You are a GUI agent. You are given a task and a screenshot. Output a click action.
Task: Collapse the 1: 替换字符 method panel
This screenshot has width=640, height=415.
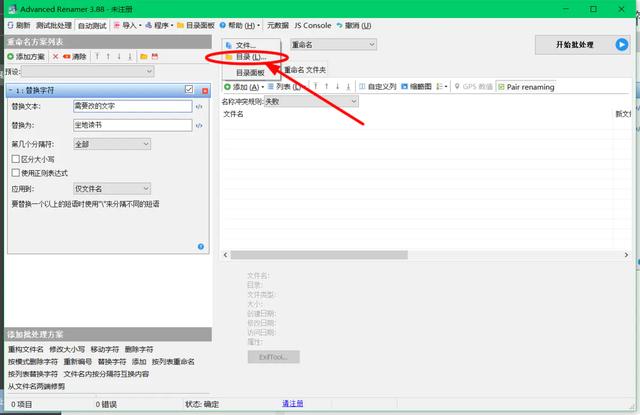11,90
